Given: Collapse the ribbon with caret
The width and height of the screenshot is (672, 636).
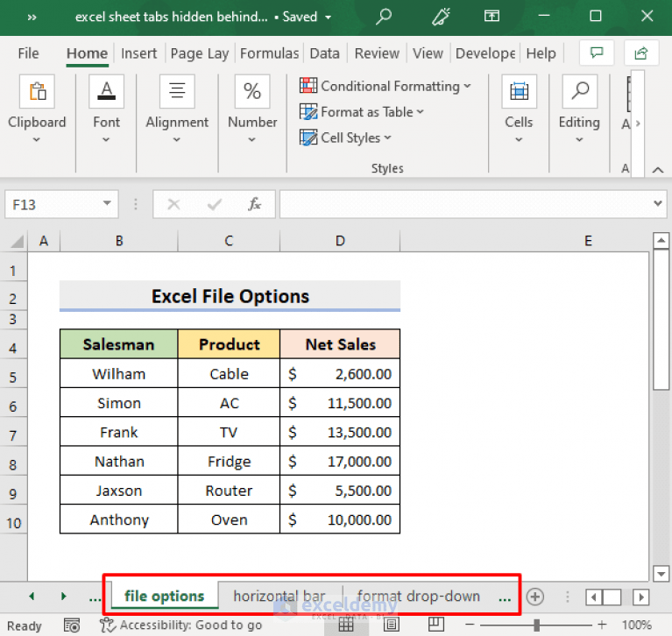Looking at the screenshot, I should coord(658,170).
